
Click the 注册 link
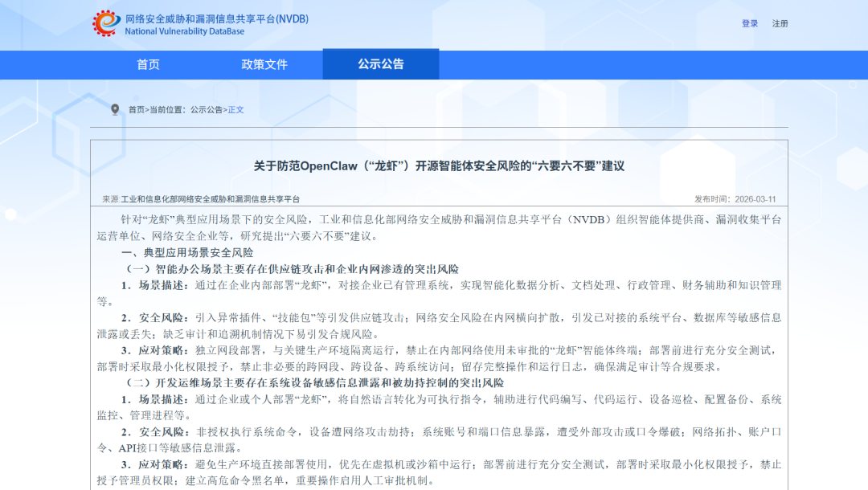click(x=780, y=24)
